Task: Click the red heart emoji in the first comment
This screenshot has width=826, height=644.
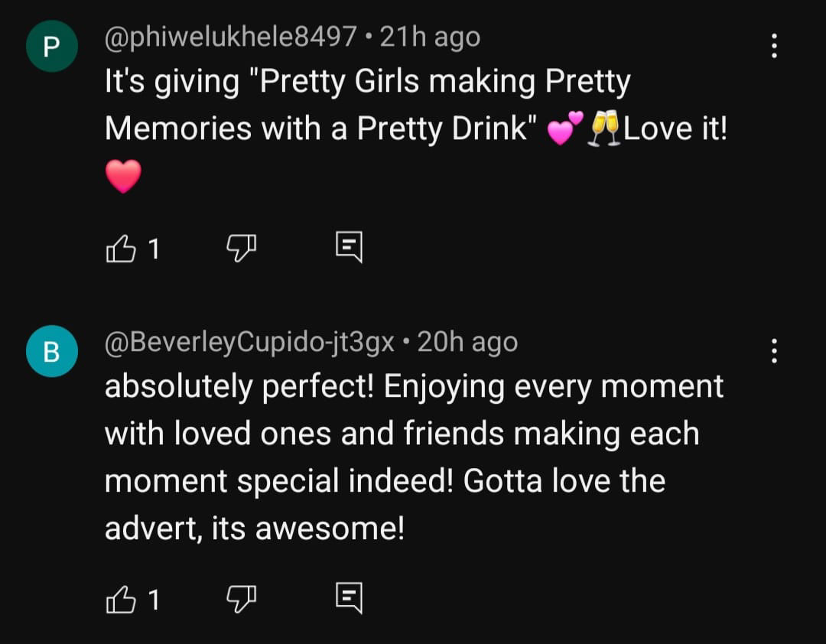Action: pyautogui.click(x=122, y=177)
